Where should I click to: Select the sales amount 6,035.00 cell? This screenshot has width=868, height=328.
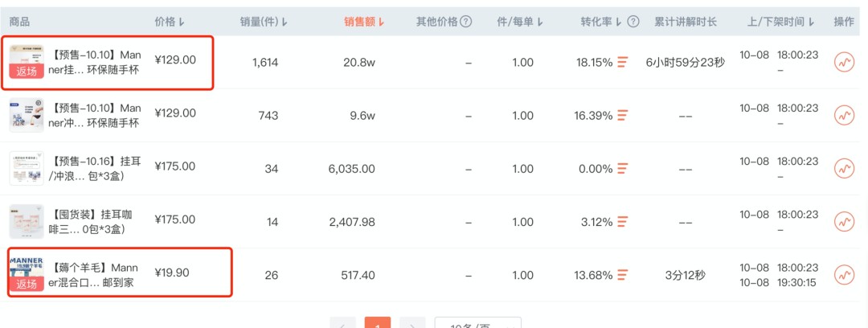[x=352, y=169]
